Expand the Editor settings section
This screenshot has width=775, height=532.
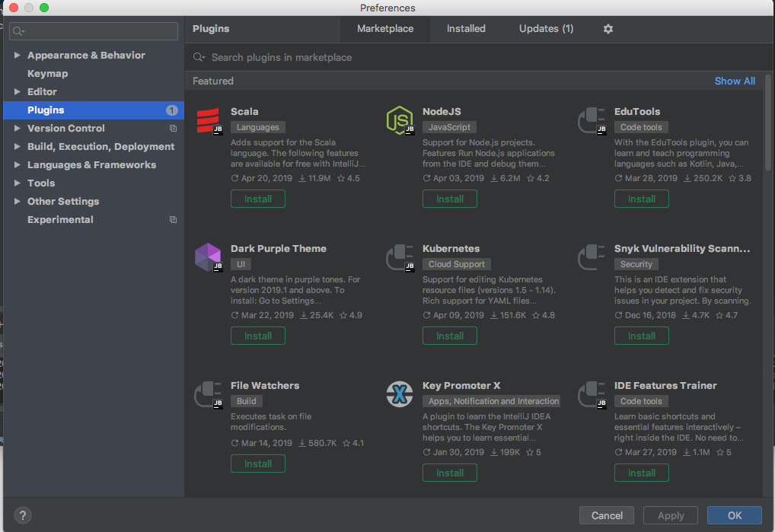click(x=18, y=92)
